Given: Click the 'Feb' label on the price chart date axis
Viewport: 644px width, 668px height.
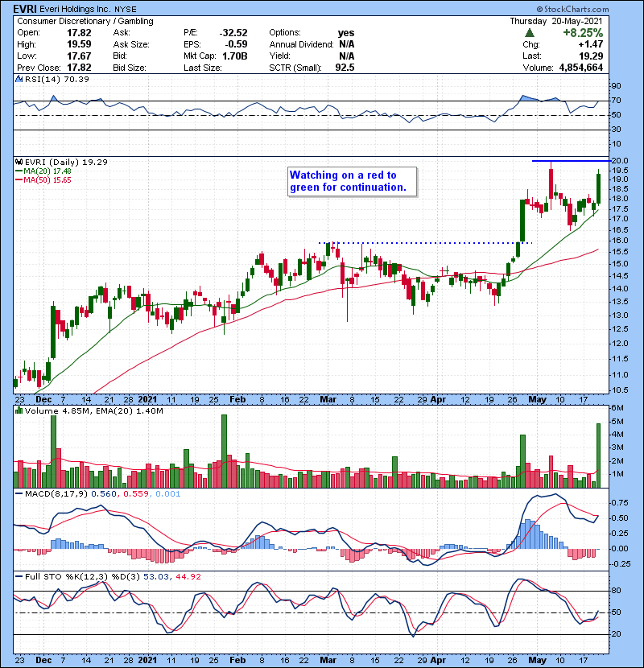Looking at the screenshot, I should click(x=237, y=399).
